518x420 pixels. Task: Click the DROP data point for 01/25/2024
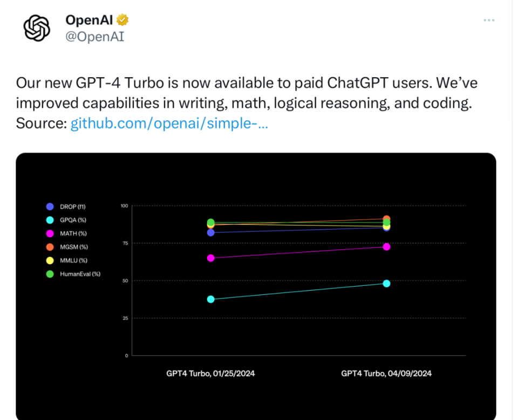[x=210, y=232]
